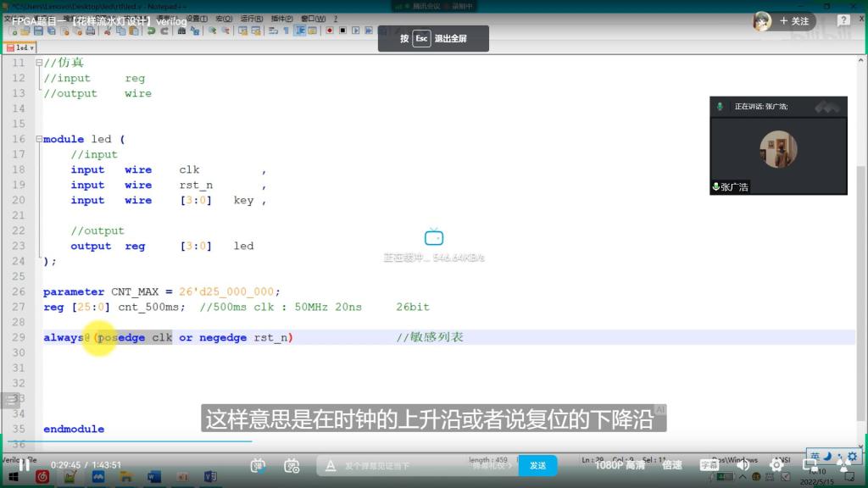Open the 倍速 playback speed menu

coord(672,465)
